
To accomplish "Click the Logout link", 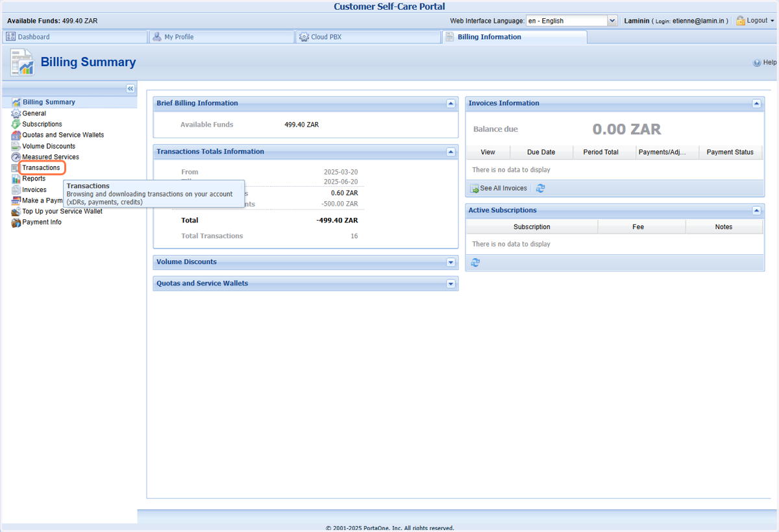I will pyautogui.click(x=757, y=21).
